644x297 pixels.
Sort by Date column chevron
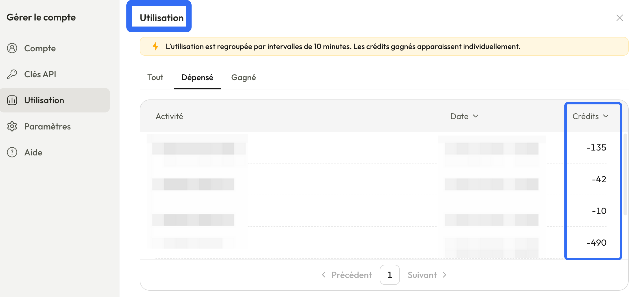click(x=476, y=116)
